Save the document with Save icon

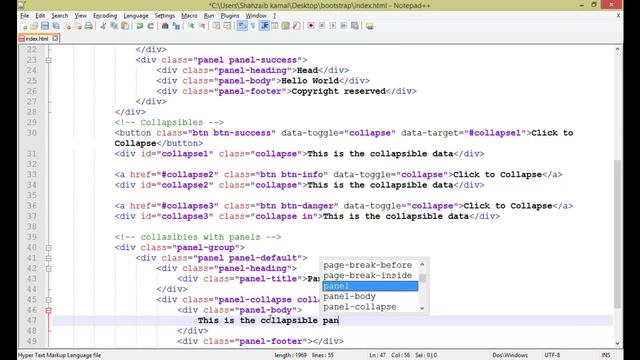coord(45,26)
